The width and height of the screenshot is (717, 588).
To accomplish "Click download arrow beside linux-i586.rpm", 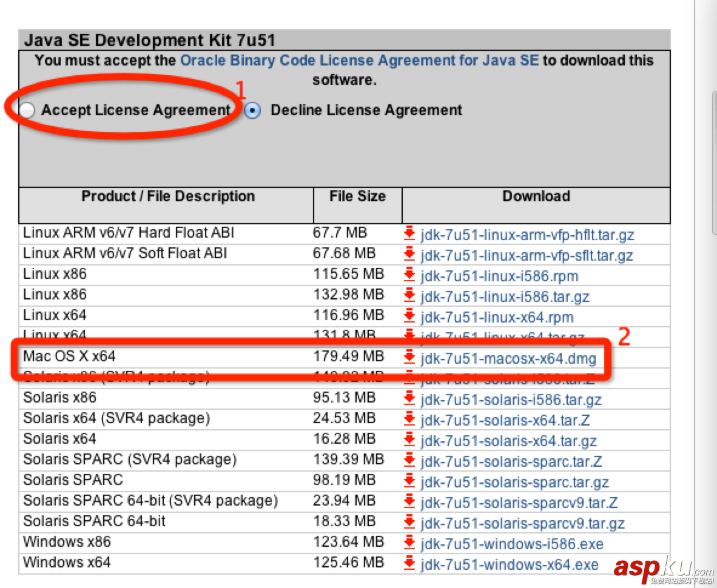I will (x=409, y=275).
